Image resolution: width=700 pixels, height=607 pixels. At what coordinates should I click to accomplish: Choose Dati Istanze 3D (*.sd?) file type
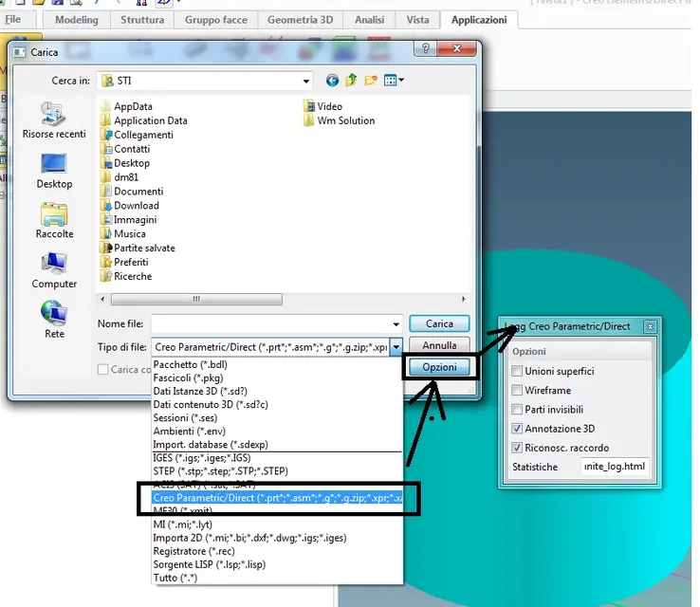pyautogui.click(x=200, y=392)
